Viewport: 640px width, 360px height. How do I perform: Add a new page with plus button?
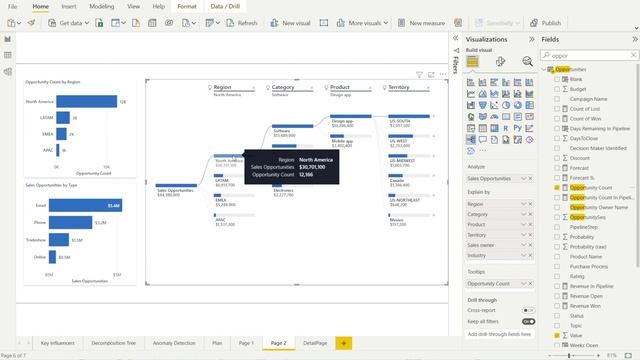(x=344, y=343)
